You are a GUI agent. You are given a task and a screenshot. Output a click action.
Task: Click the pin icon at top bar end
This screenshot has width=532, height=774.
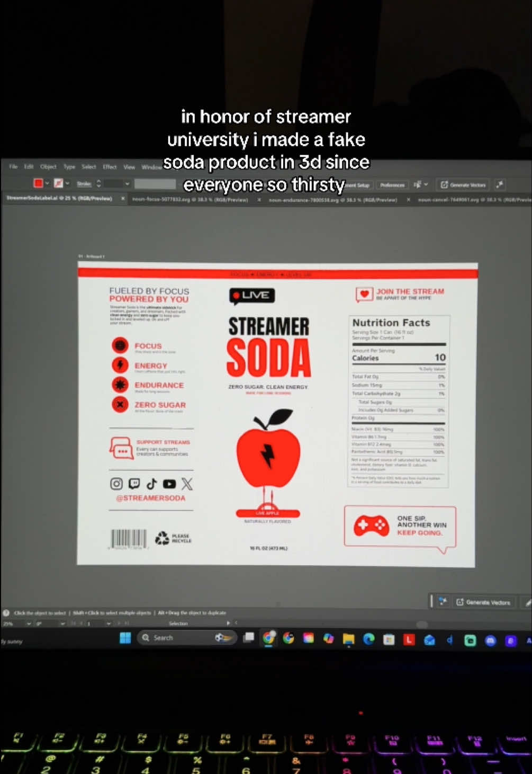pyautogui.click(x=500, y=184)
